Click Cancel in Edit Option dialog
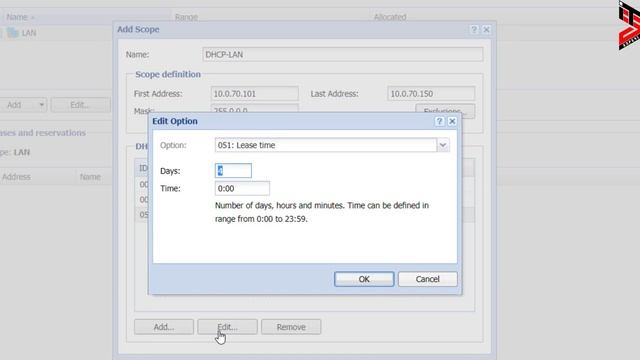 pyautogui.click(x=427, y=279)
